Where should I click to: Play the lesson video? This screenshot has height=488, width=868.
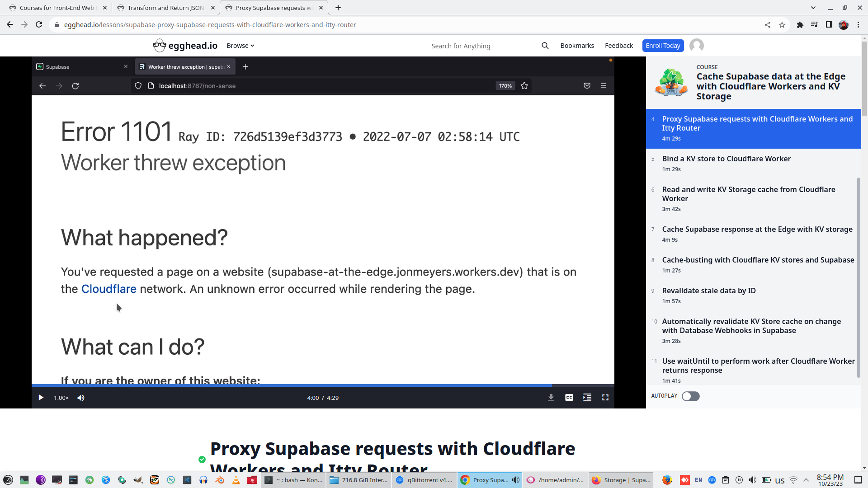[x=41, y=398]
